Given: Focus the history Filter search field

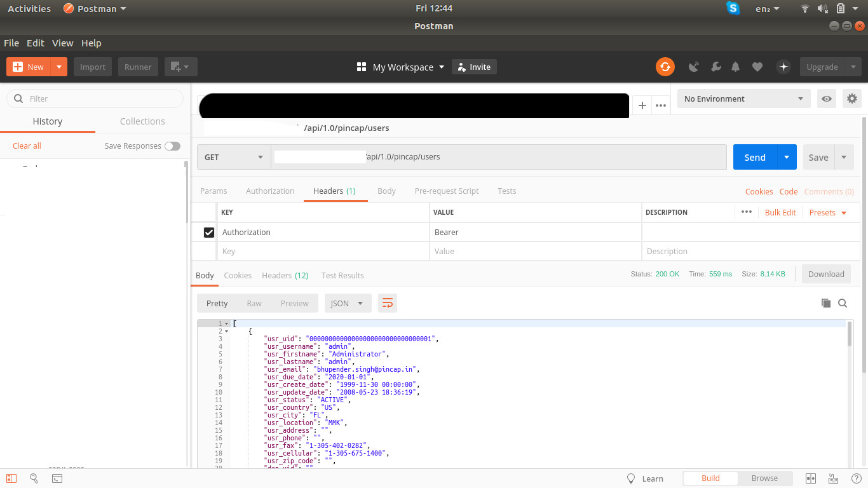Looking at the screenshot, I should tap(95, 98).
